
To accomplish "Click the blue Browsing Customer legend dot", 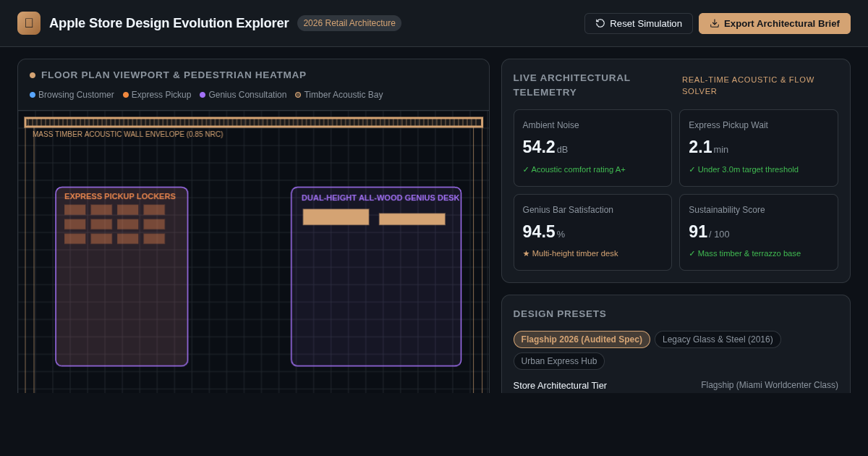I will point(33,95).
